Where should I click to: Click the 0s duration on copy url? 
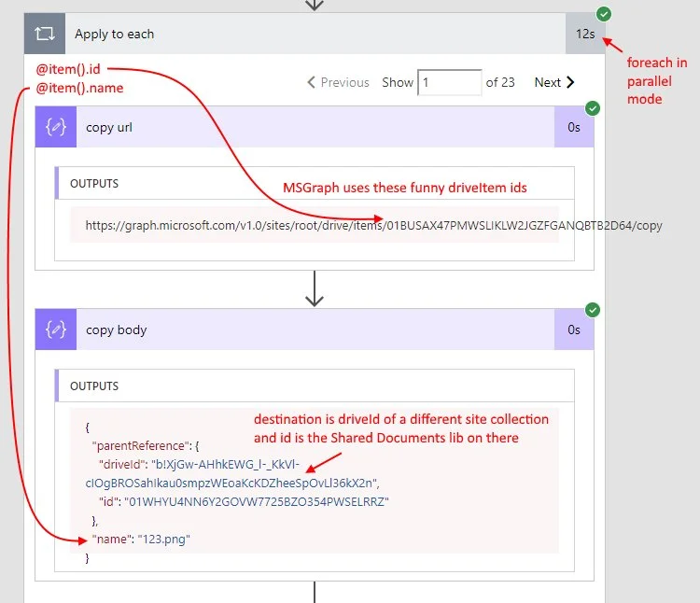573,128
